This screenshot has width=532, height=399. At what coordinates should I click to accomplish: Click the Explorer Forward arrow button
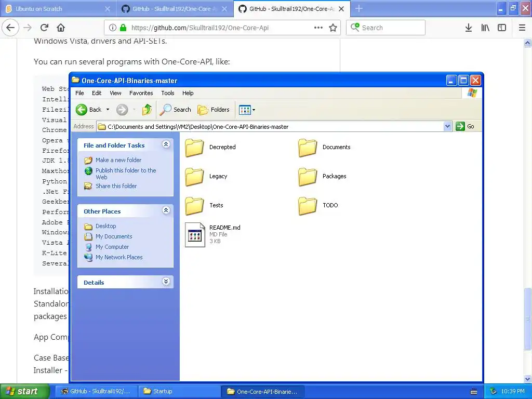click(x=122, y=110)
